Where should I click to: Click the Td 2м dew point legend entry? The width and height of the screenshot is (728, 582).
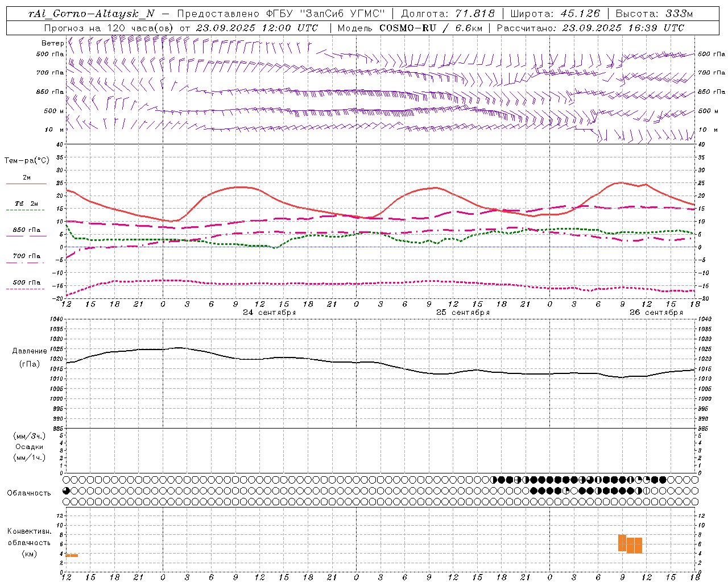[x=26, y=203]
